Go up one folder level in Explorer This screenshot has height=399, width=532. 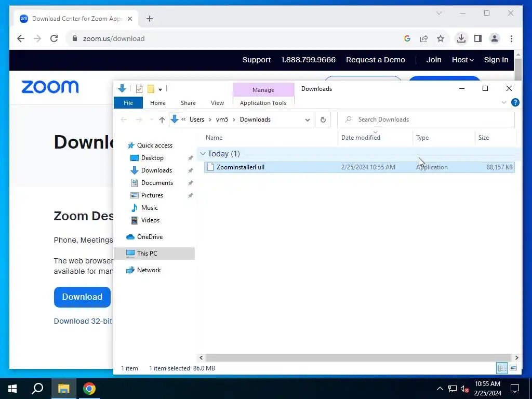(162, 119)
